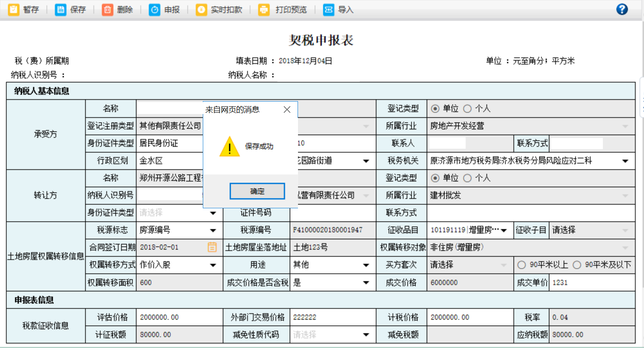The height and width of the screenshot is (351, 644).
Task: Close the 来自网页的消息 dialog with X
Action: (287, 110)
